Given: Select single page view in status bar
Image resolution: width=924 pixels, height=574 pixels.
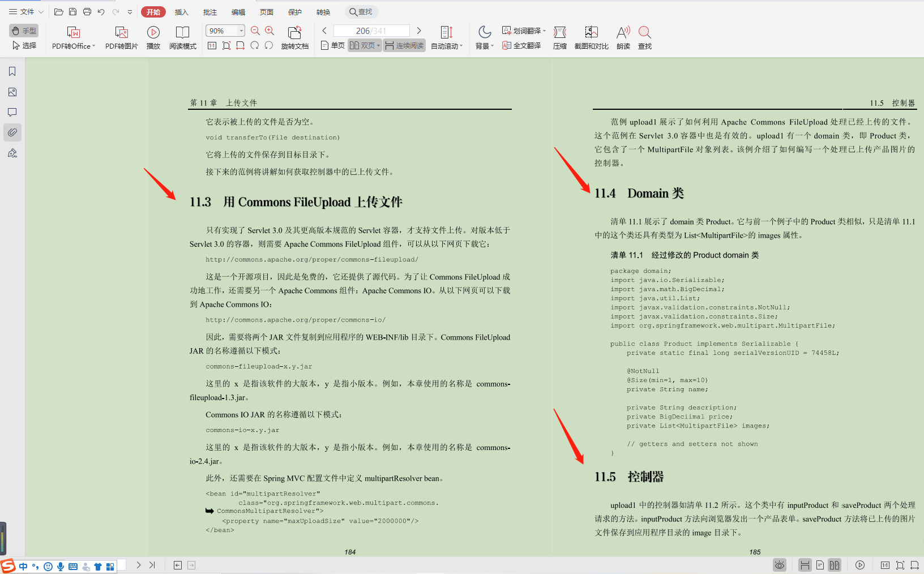Looking at the screenshot, I should (819, 565).
